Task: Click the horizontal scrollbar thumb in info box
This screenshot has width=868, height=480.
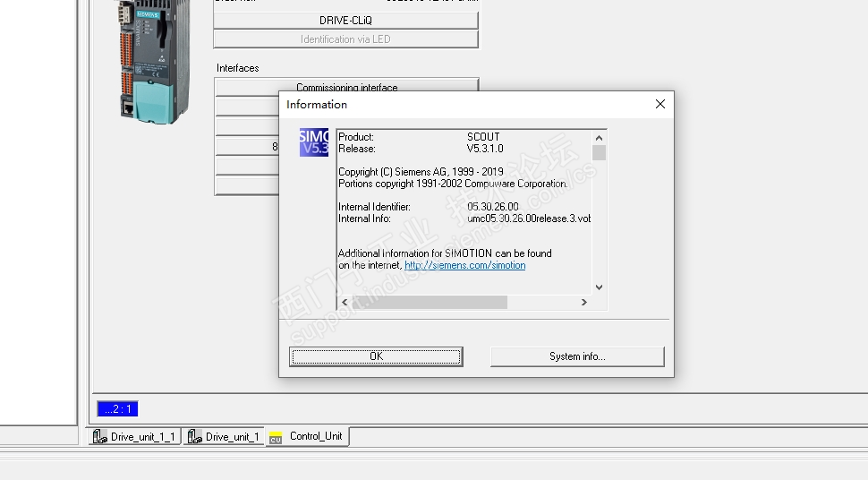Action: pyautogui.click(x=430, y=302)
